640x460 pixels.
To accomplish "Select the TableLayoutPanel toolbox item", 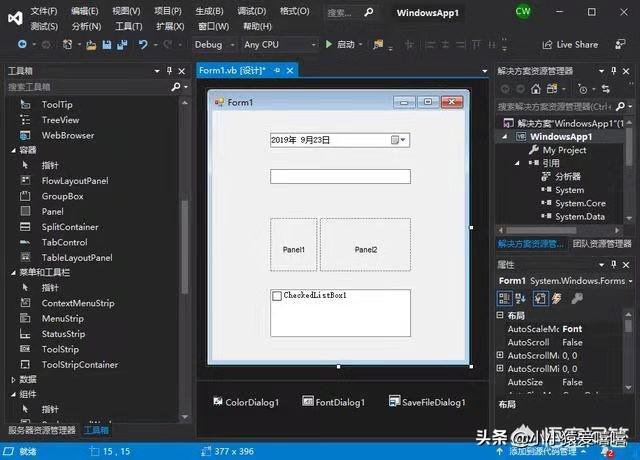I will (x=77, y=258).
